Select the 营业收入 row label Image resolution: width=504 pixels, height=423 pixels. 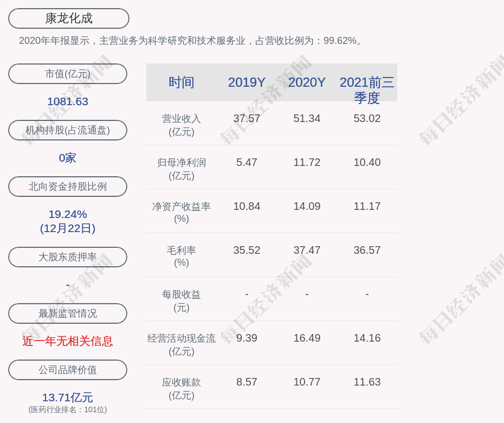(x=182, y=125)
